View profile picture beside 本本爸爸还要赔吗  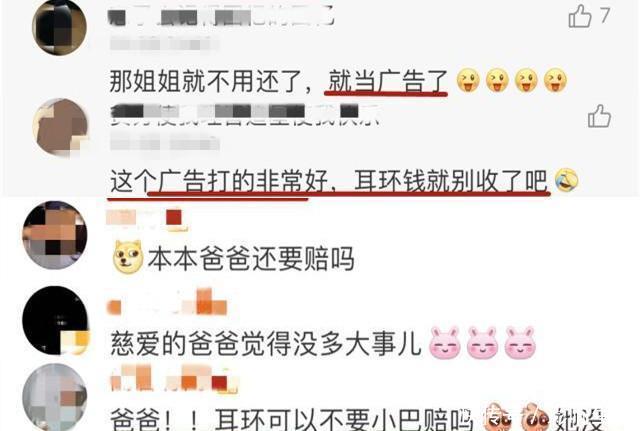55,235
